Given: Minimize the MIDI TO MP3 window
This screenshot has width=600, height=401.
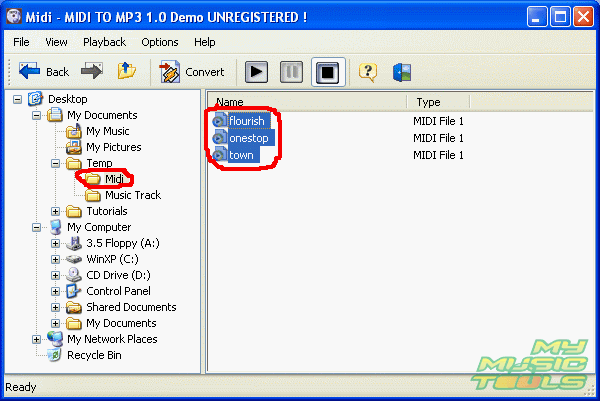Looking at the screenshot, I should [x=536, y=17].
